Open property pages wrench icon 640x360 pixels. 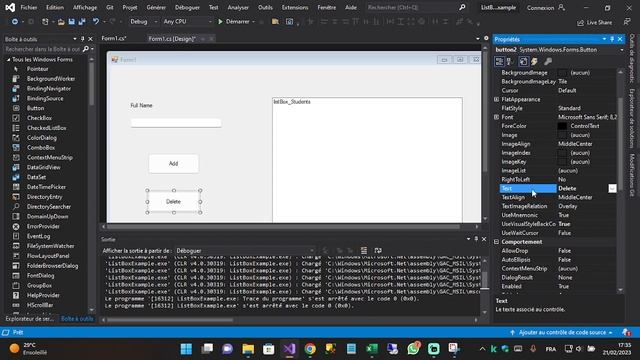(x=548, y=61)
